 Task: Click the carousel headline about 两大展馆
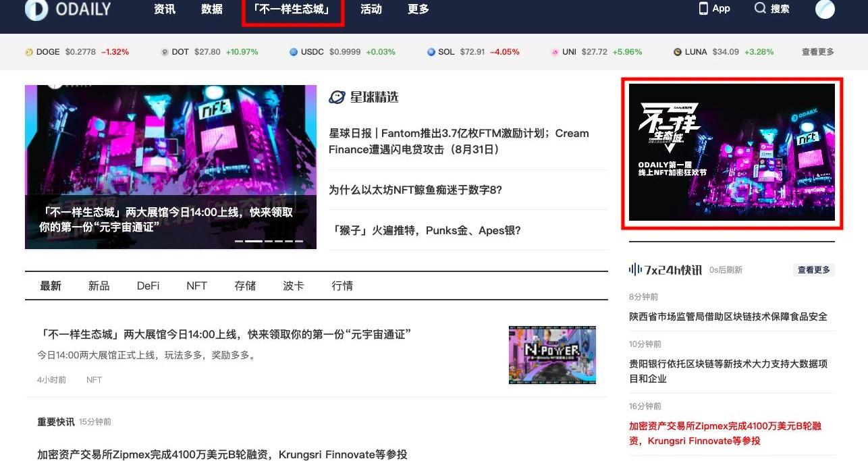click(166, 219)
